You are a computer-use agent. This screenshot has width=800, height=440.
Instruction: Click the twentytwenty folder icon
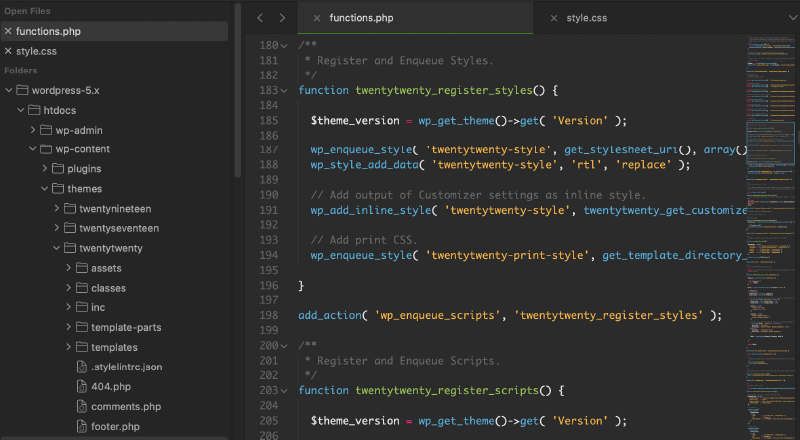pyautogui.click(x=70, y=248)
